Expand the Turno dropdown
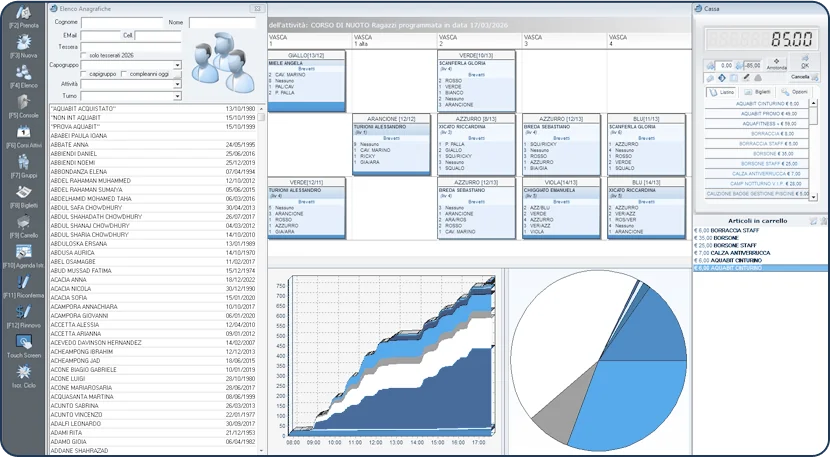The image size is (830, 457). [x=177, y=96]
